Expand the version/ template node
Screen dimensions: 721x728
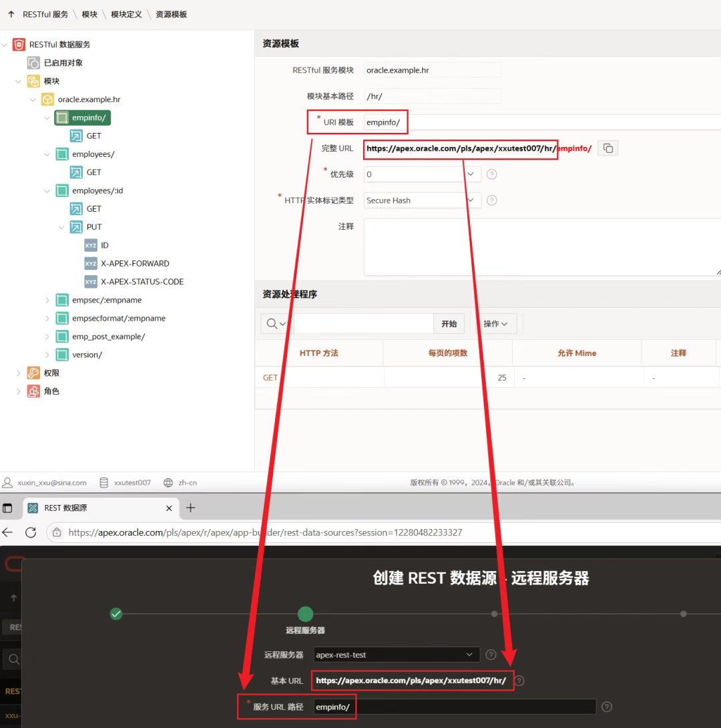click(x=47, y=355)
